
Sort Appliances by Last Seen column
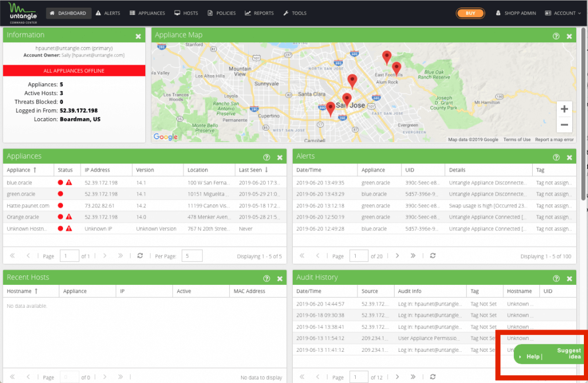click(x=253, y=170)
